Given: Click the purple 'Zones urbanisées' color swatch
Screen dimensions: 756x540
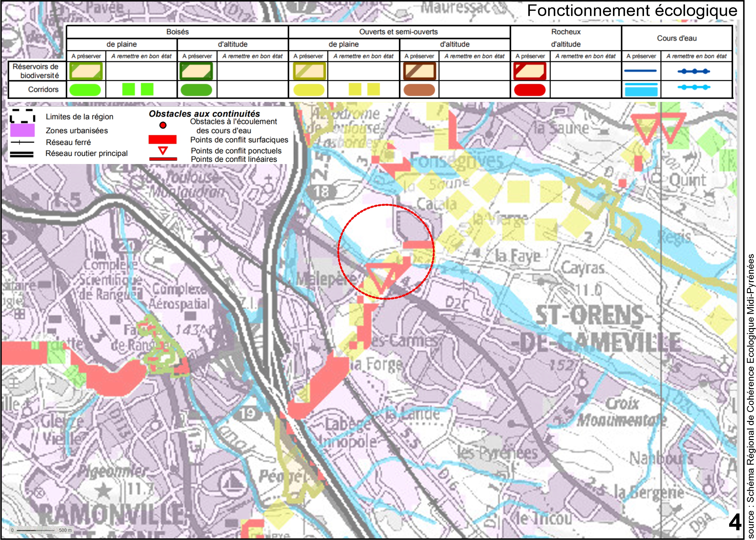Looking at the screenshot, I should pyautogui.click(x=22, y=130).
